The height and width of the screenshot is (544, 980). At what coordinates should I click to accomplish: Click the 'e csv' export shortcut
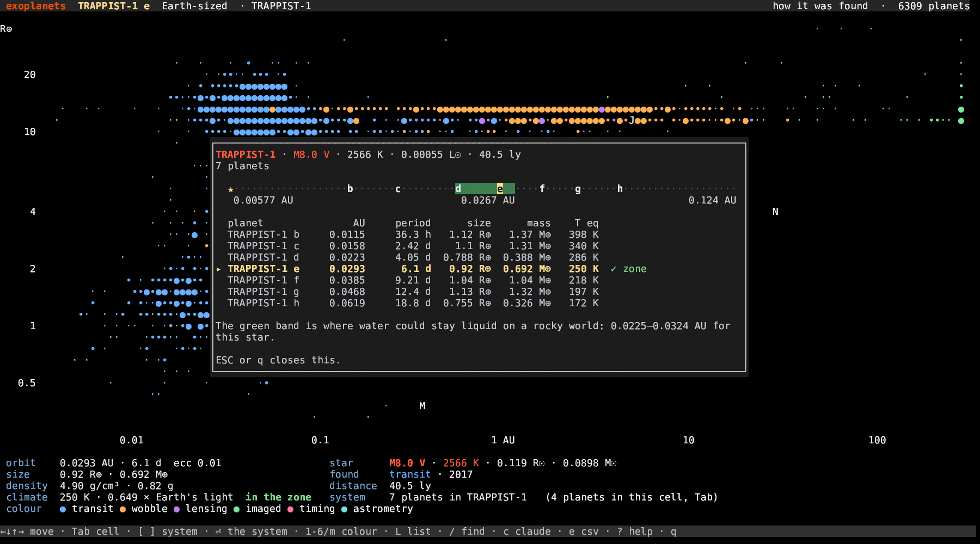click(x=584, y=531)
